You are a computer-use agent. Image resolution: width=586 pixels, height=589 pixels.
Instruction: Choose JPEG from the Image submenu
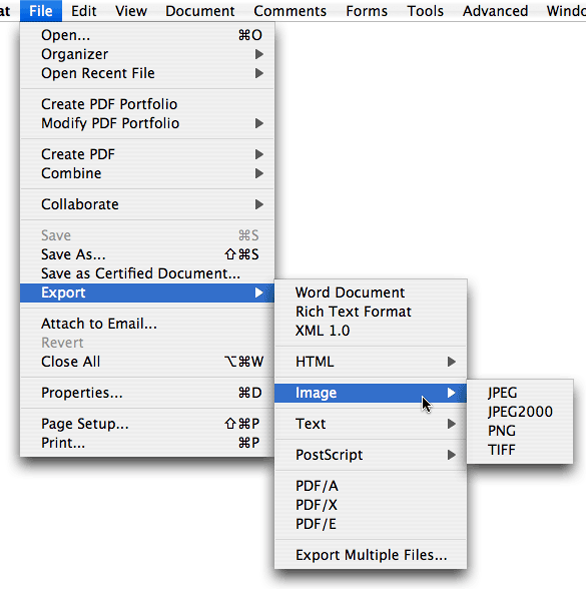(x=520, y=393)
